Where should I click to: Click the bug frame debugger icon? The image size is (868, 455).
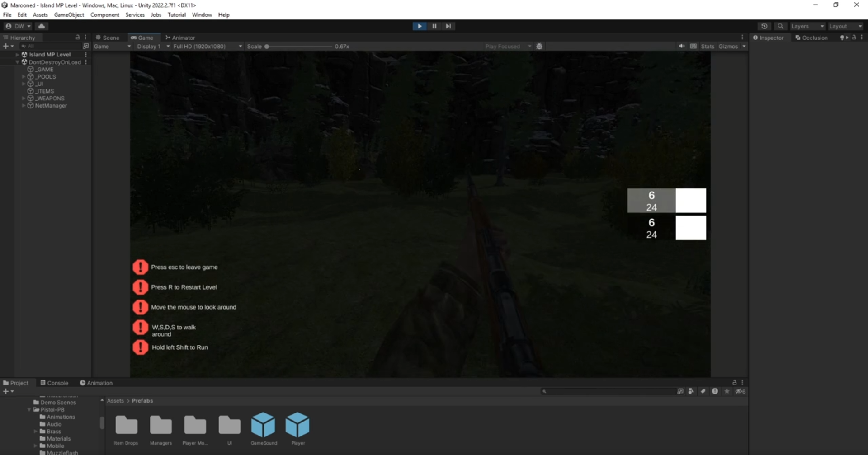539,46
